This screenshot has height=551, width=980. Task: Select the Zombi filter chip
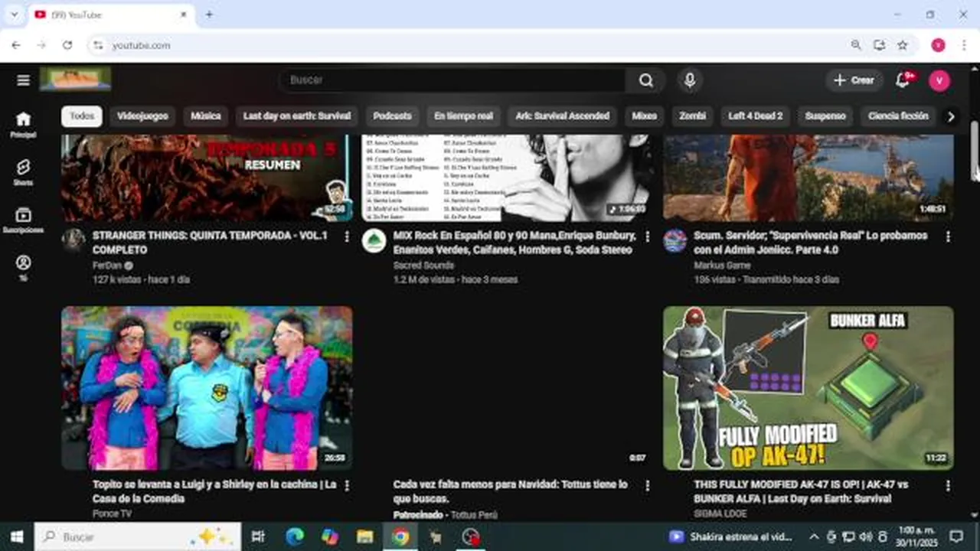(x=692, y=116)
